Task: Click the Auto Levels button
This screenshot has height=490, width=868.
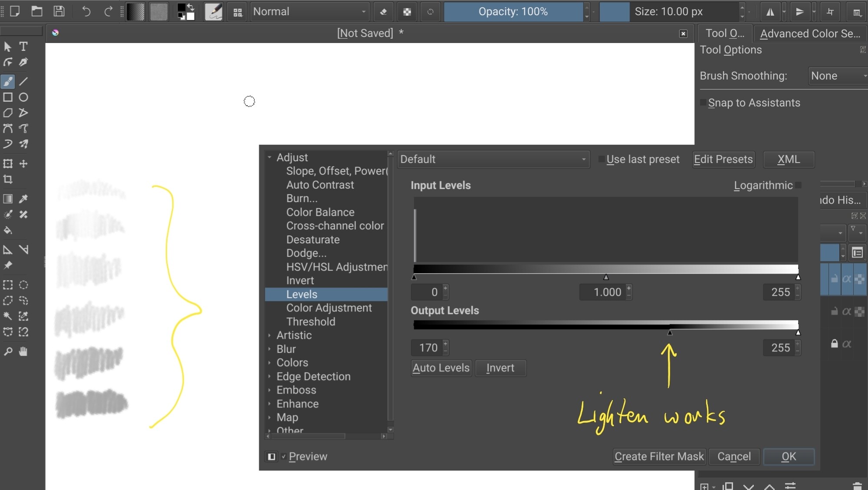Action: 441,368
